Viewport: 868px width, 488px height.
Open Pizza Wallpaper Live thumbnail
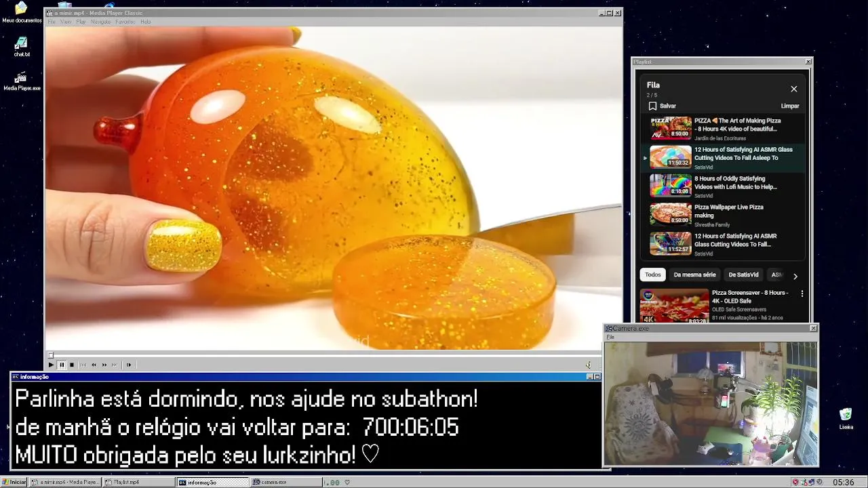point(671,214)
